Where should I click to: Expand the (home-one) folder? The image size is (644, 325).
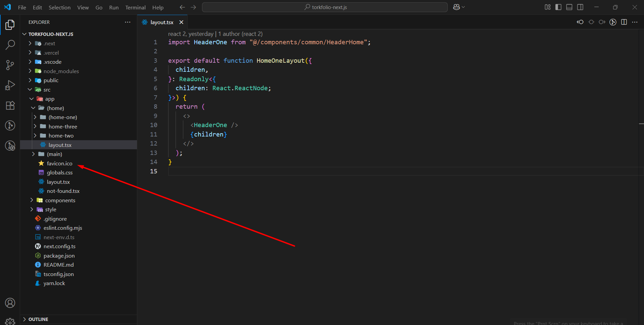(79, 117)
